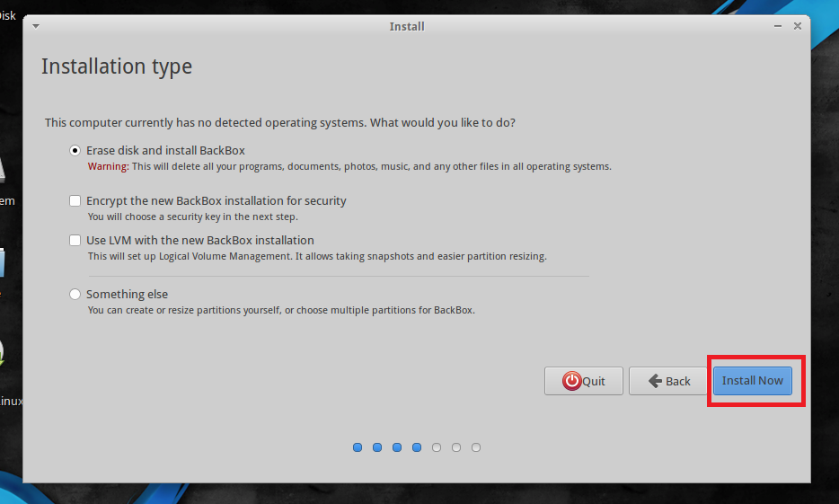Open the window menu arrow in title bar
839x504 pixels.
pyautogui.click(x=36, y=26)
